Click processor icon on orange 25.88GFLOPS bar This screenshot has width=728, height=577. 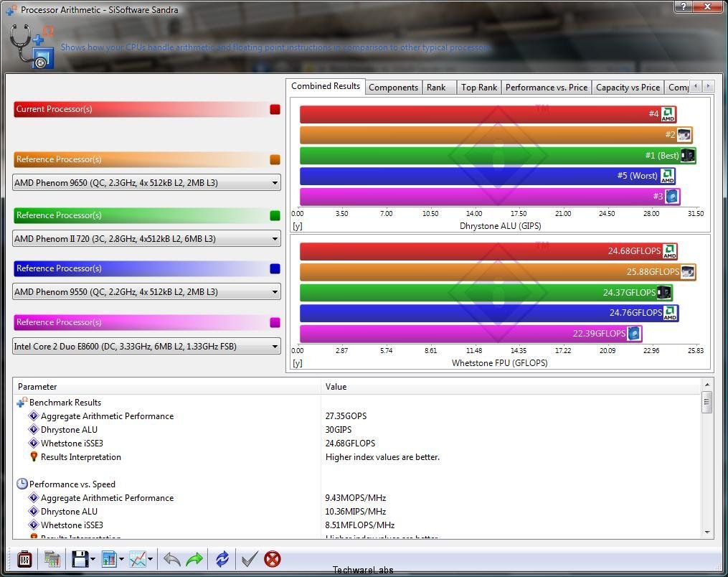pos(688,272)
